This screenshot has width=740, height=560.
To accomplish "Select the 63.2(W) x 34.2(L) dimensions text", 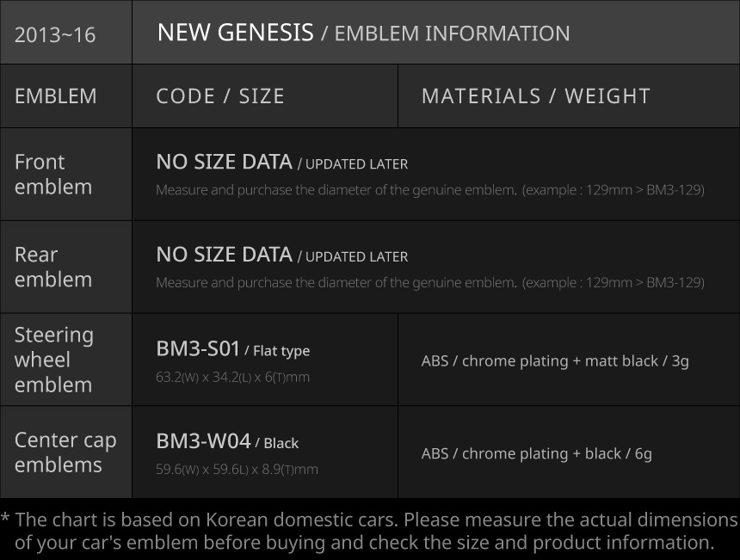I will point(232,377).
